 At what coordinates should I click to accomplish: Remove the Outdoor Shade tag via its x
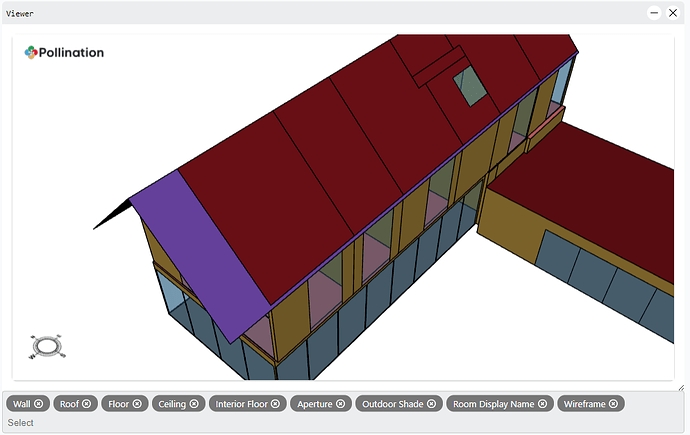[x=431, y=404]
